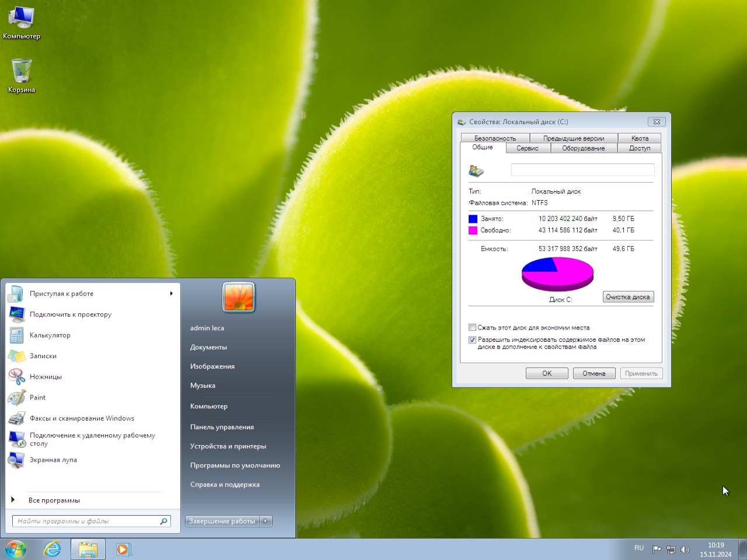Click the disk usage pie chart
Image resolution: width=747 pixels, height=560 pixels.
pos(557,274)
